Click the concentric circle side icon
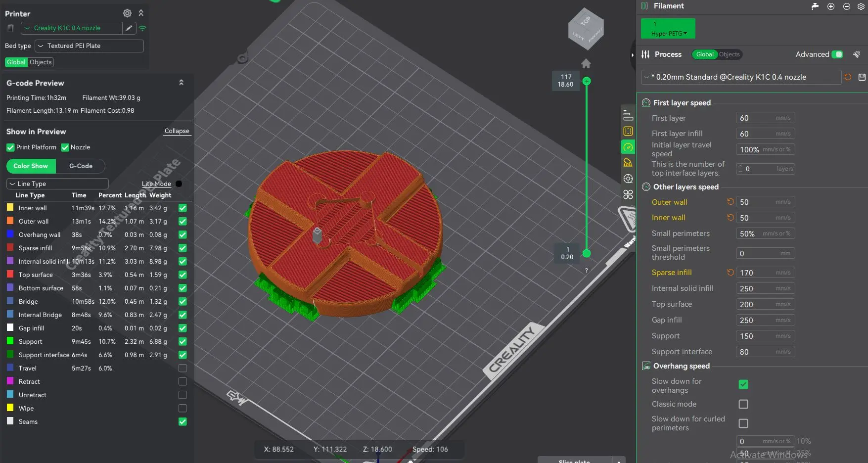 pos(628,179)
